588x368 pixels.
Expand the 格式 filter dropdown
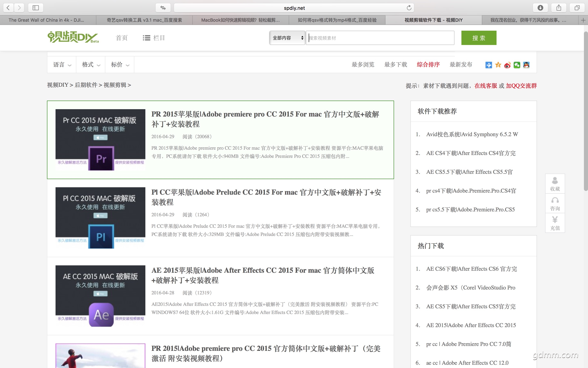pos(91,65)
